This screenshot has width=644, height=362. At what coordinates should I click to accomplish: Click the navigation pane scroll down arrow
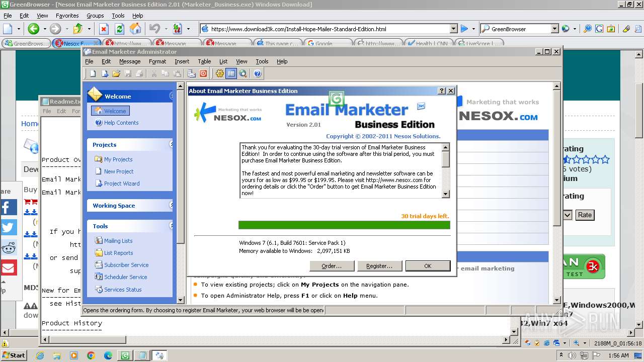coord(181,300)
